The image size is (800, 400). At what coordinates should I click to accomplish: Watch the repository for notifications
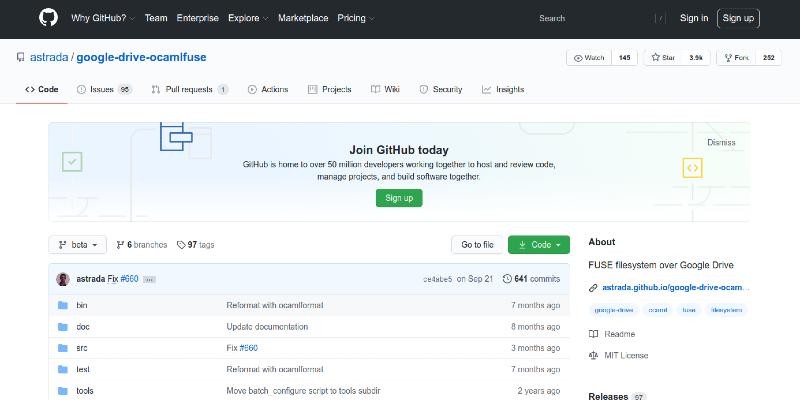point(588,58)
